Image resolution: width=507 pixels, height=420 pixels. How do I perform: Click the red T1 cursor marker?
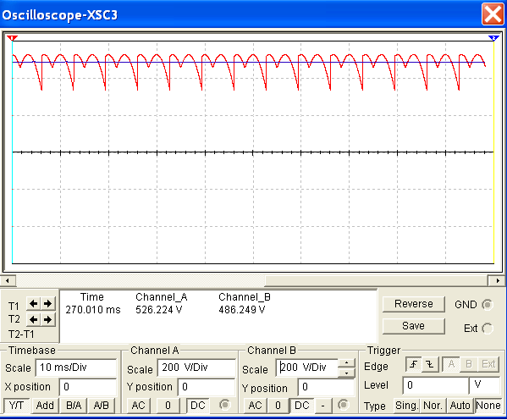pyautogui.click(x=12, y=38)
